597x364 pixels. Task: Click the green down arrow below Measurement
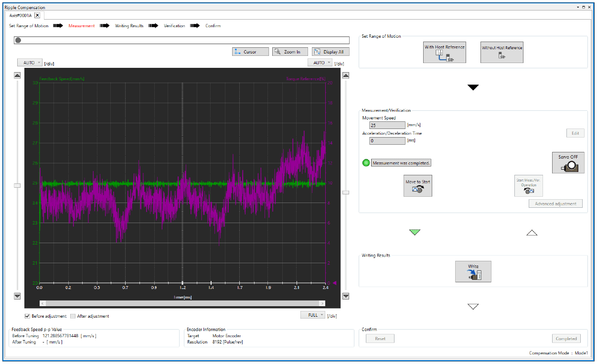(x=415, y=232)
